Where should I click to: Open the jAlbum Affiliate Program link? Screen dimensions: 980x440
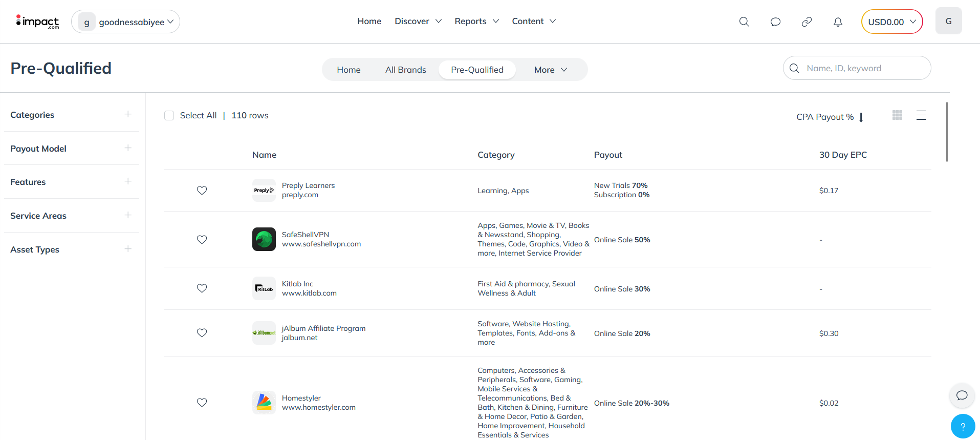pos(323,328)
